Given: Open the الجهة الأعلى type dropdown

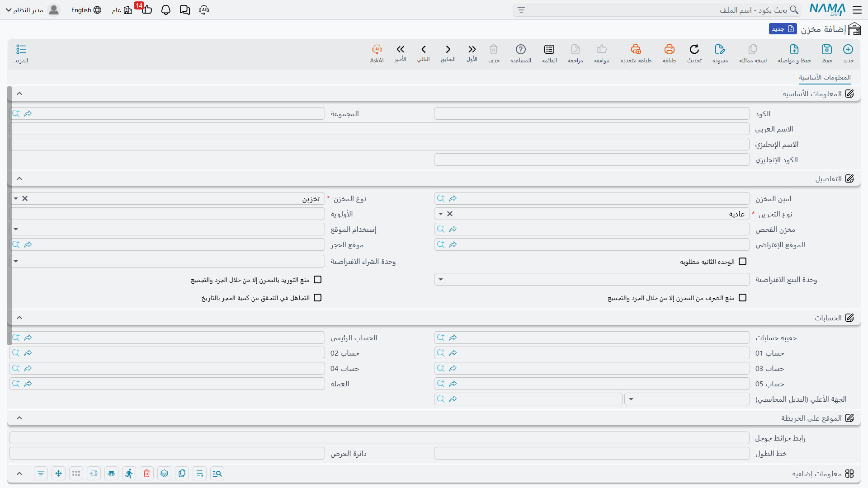Looking at the screenshot, I should [631, 399].
